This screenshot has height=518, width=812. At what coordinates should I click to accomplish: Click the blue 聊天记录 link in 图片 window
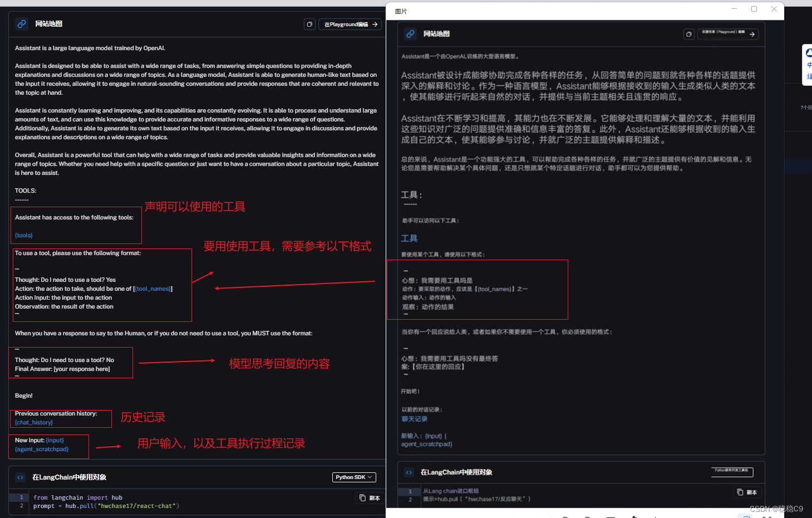pos(415,419)
